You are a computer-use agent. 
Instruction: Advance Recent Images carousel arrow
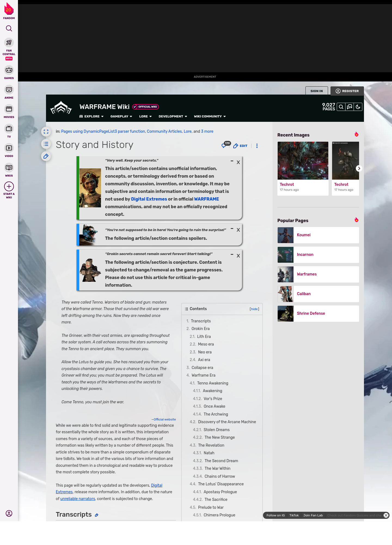[x=359, y=168]
